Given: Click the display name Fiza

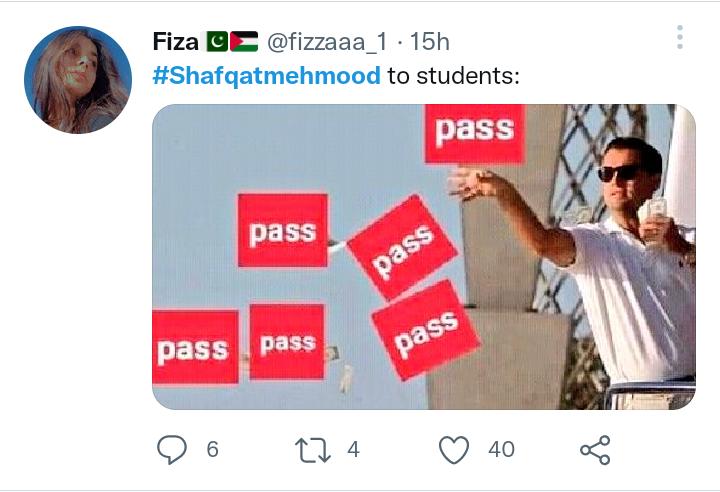Looking at the screenshot, I should coord(175,42).
